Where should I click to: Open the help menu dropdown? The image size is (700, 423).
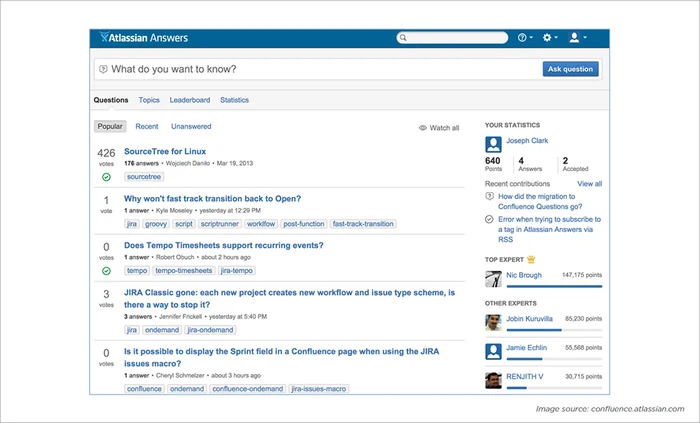coord(525,38)
